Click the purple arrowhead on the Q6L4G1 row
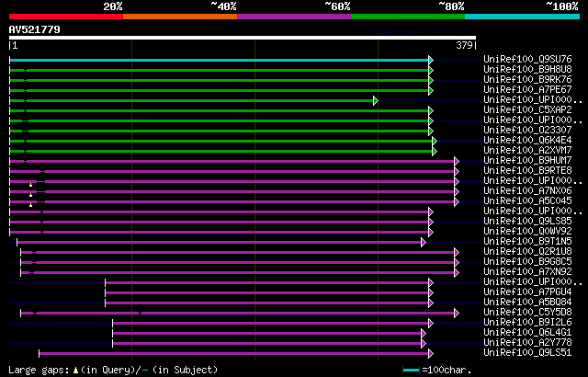Viewport: 588px width, 377px height. point(424,334)
